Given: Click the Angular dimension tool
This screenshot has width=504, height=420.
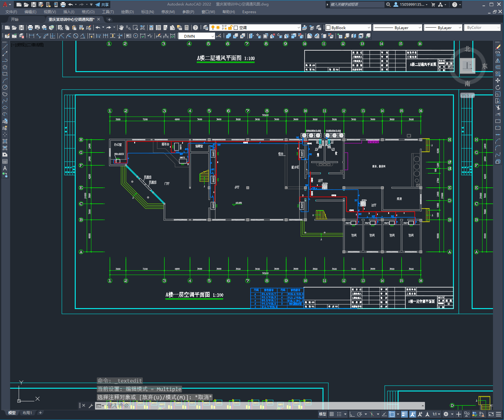Looking at the screenshot, I should [82, 36].
